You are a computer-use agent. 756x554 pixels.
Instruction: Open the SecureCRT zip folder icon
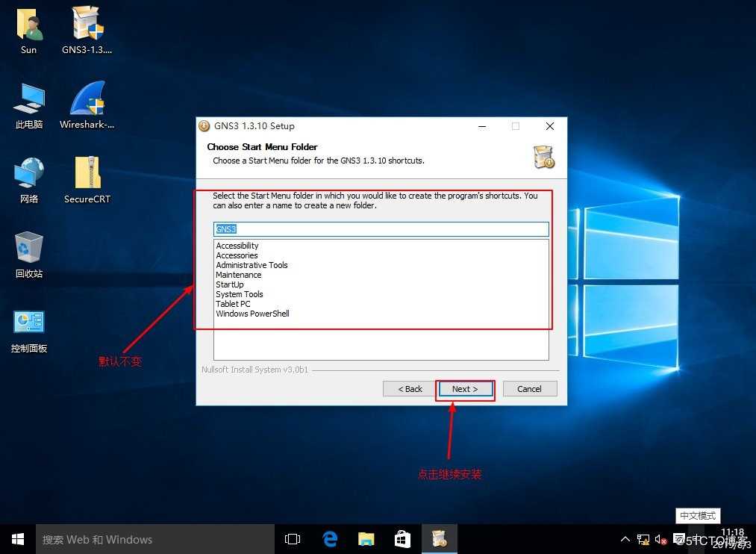[x=87, y=179]
